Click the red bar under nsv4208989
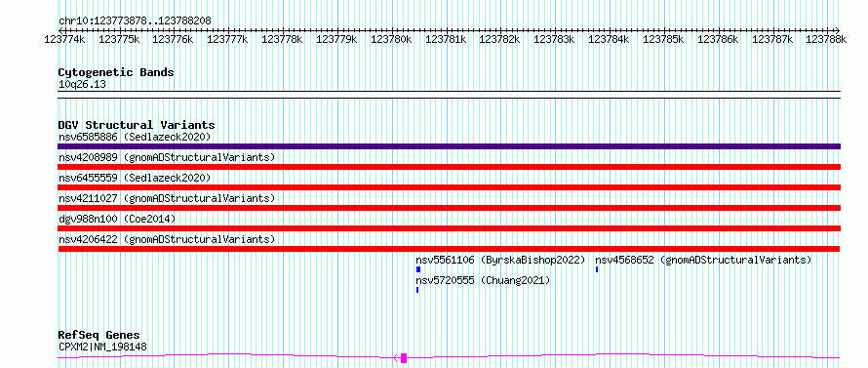 point(449,167)
